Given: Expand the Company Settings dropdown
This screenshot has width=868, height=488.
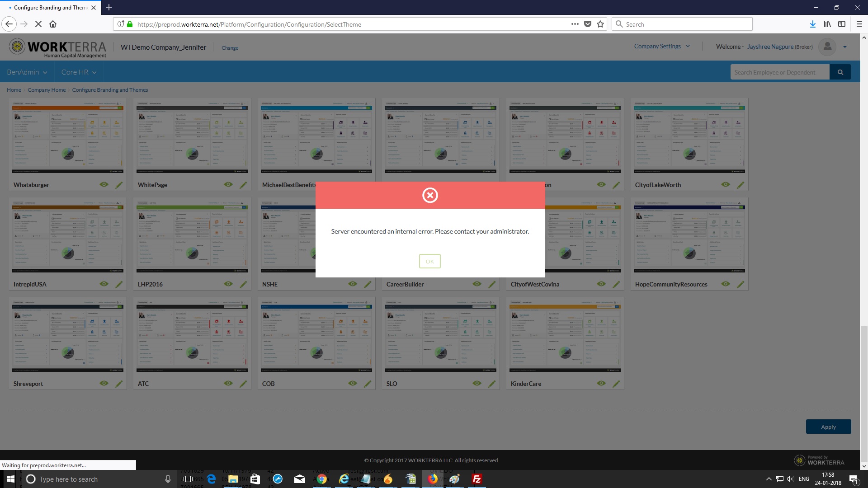Looking at the screenshot, I should click(662, 46).
